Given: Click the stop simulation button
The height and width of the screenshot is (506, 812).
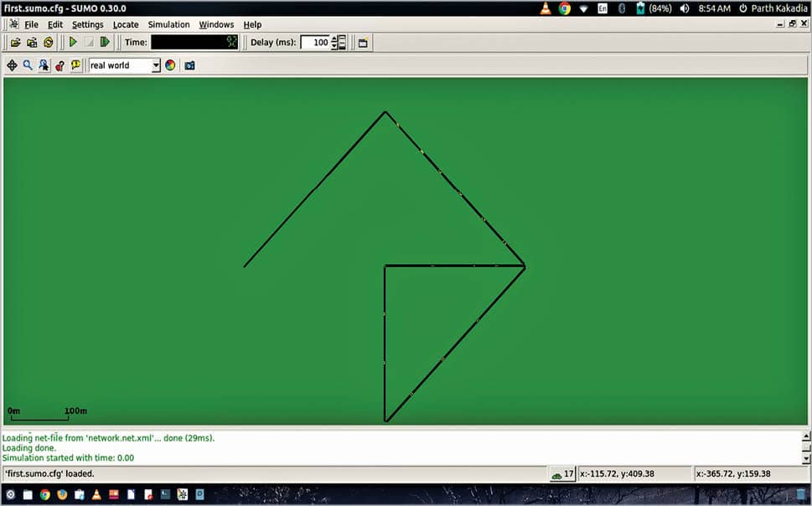Looking at the screenshot, I should [x=89, y=42].
